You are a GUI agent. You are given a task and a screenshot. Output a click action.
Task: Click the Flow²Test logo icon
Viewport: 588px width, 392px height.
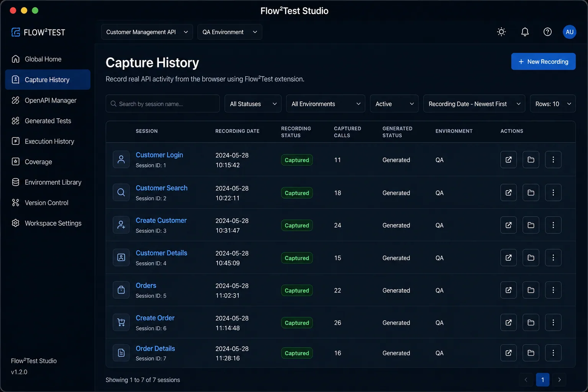16,32
